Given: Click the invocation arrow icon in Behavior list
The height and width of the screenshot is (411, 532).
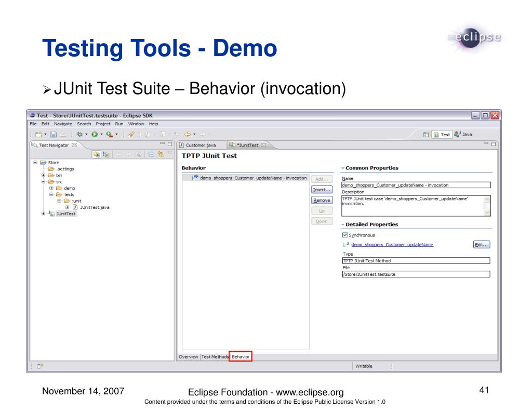Looking at the screenshot, I should [x=195, y=178].
